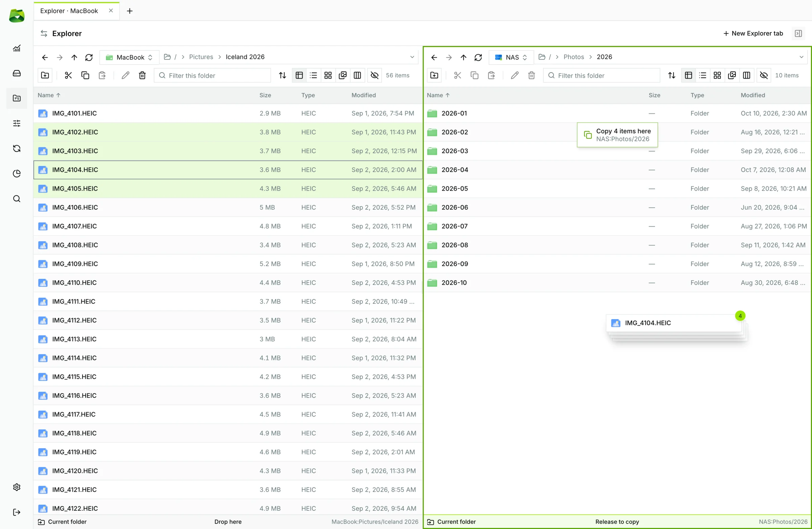Navigate back in MacBook pane
This screenshot has height=529, width=812.
tap(45, 57)
